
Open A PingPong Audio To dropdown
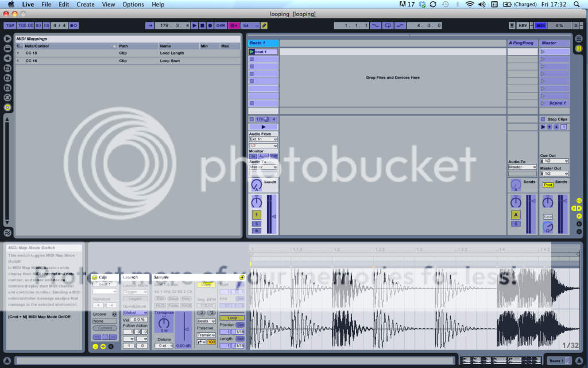pos(523,167)
